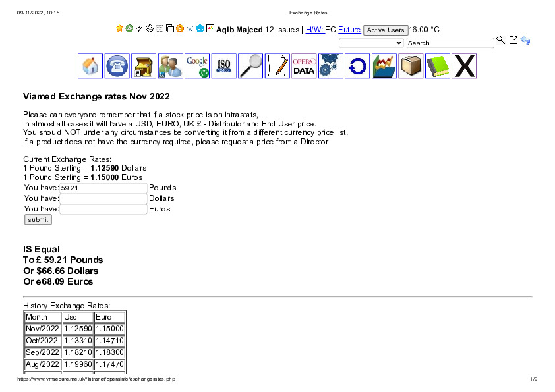Image resolution: width=555 pixels, height=392 pixels.
Task: Click the Opera Data icon
Action: click(304, 66)
